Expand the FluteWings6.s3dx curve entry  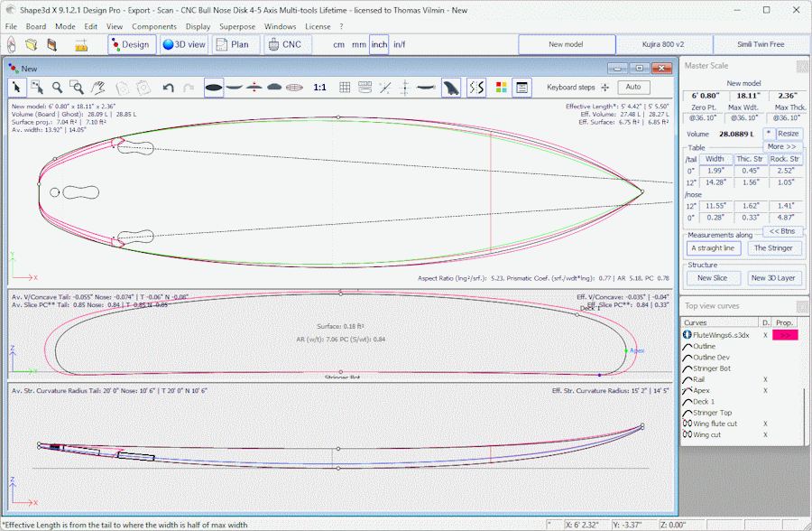pyautogui.click(x=687, y=334)
